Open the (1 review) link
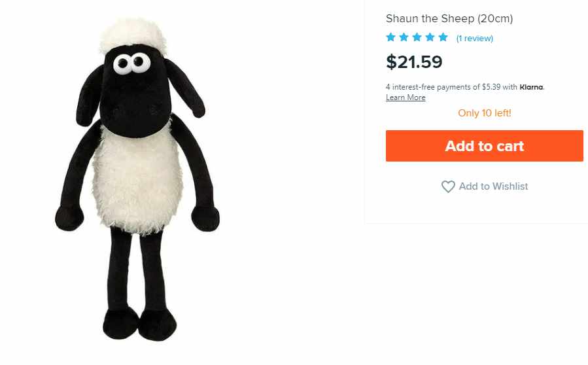The image size is (588, 365). [474, 38]
